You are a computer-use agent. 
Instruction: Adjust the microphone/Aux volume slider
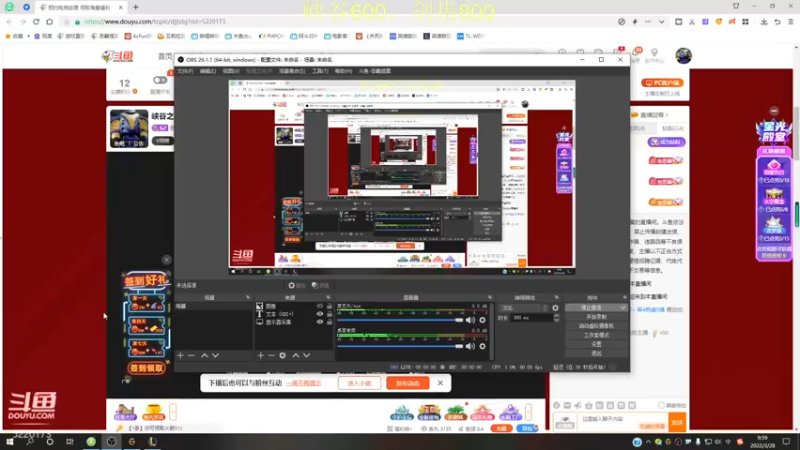(x=400, y=320)
